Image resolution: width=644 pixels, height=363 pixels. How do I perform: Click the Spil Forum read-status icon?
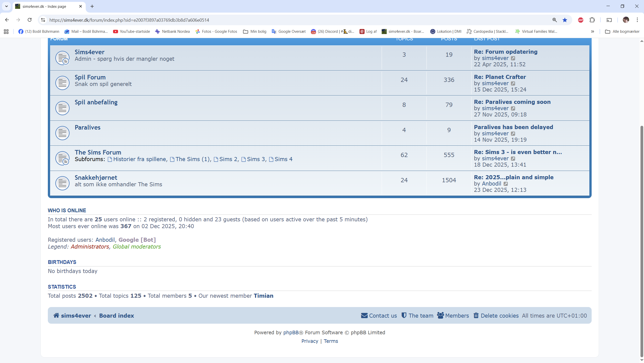point(62,83)
